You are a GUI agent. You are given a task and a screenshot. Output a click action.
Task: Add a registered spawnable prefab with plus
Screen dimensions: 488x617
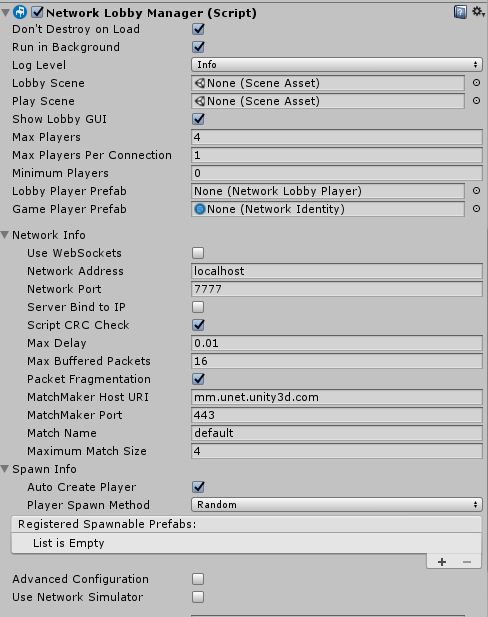(x=442, y=562)
